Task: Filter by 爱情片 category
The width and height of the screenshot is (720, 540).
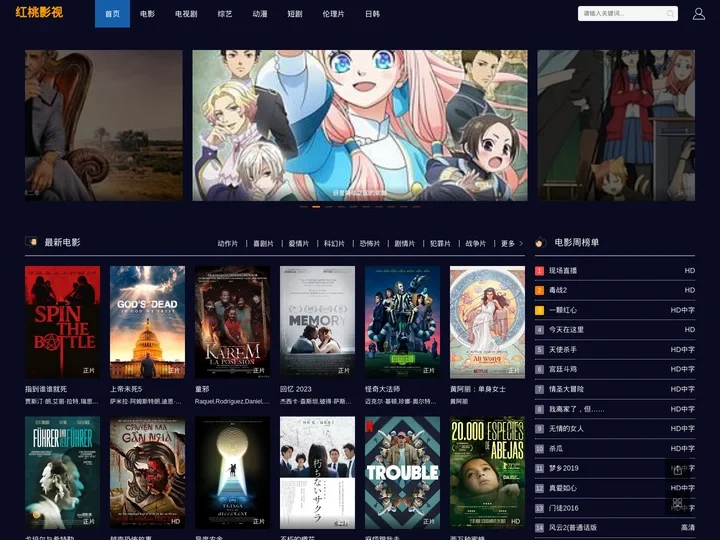Action: click(x=298, y=243)
